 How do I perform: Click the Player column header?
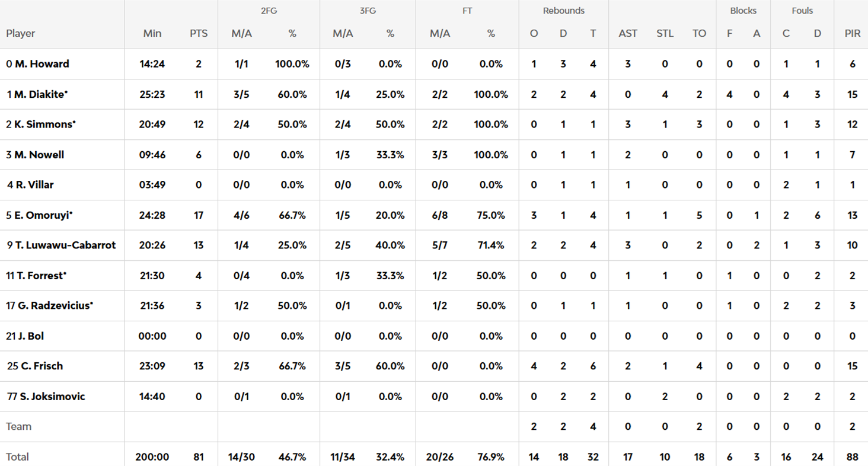coord(21,34)
